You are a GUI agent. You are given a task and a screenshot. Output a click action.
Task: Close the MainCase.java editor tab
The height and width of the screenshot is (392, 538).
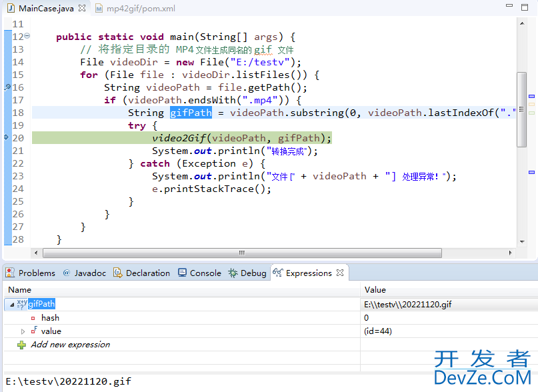point(82,8)
